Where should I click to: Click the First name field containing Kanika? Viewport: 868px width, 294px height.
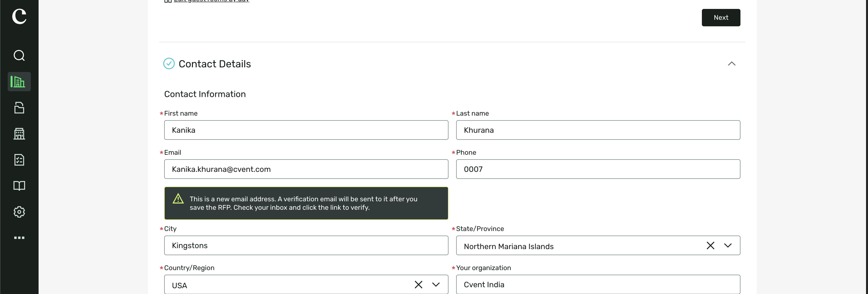[x=306, y=130]
